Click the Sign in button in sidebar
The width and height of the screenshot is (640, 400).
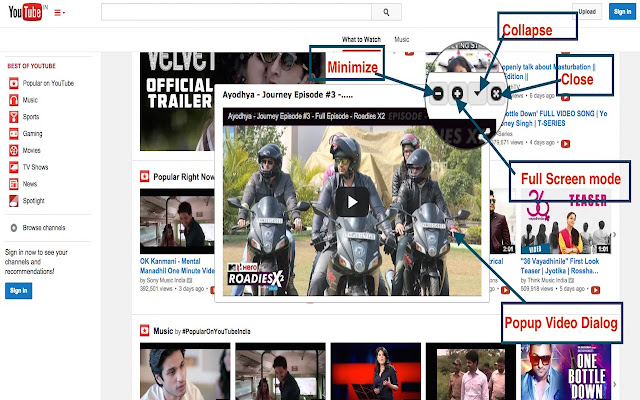[18, 291]
